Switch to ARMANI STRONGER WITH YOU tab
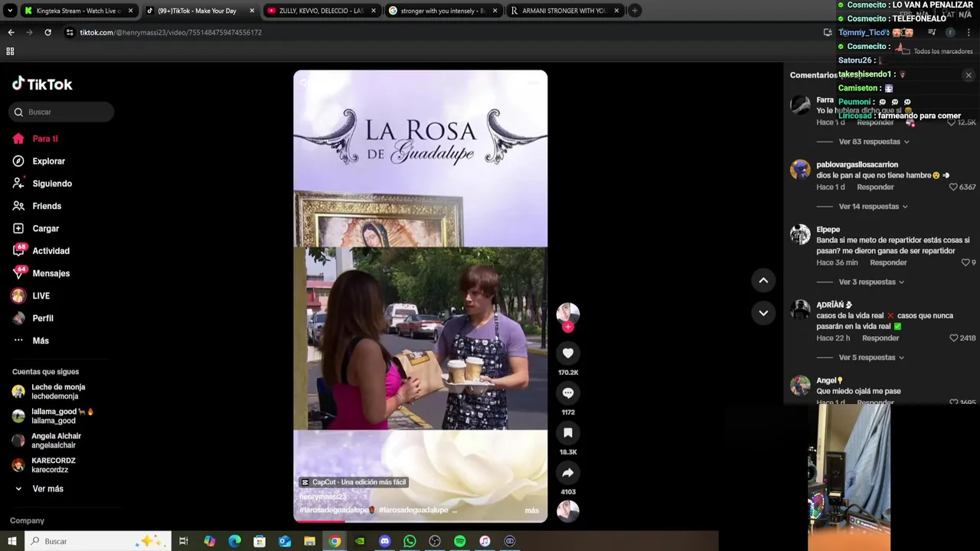This screenshot has width=980, height=551. pyautogui.click(x=564, y=11)
